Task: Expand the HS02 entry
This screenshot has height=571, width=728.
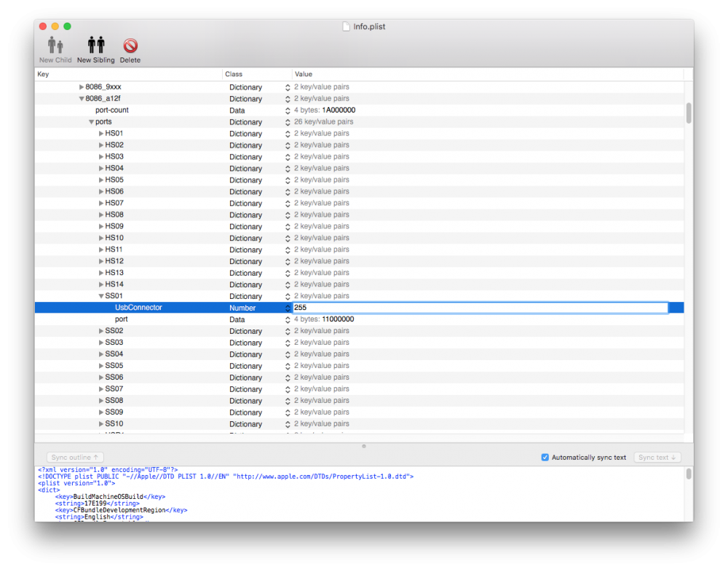Action: [x=100, y=145]
